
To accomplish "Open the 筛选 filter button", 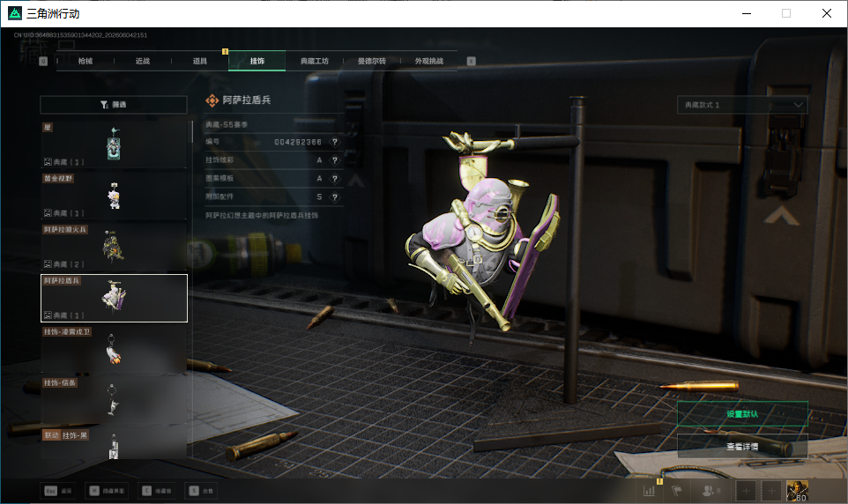I will pos(114,104).
